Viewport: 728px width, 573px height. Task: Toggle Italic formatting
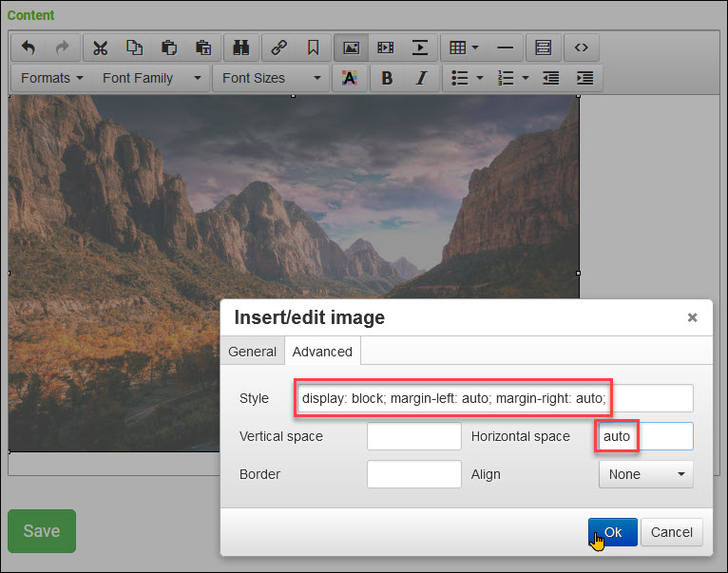click(x=421, y=78)
